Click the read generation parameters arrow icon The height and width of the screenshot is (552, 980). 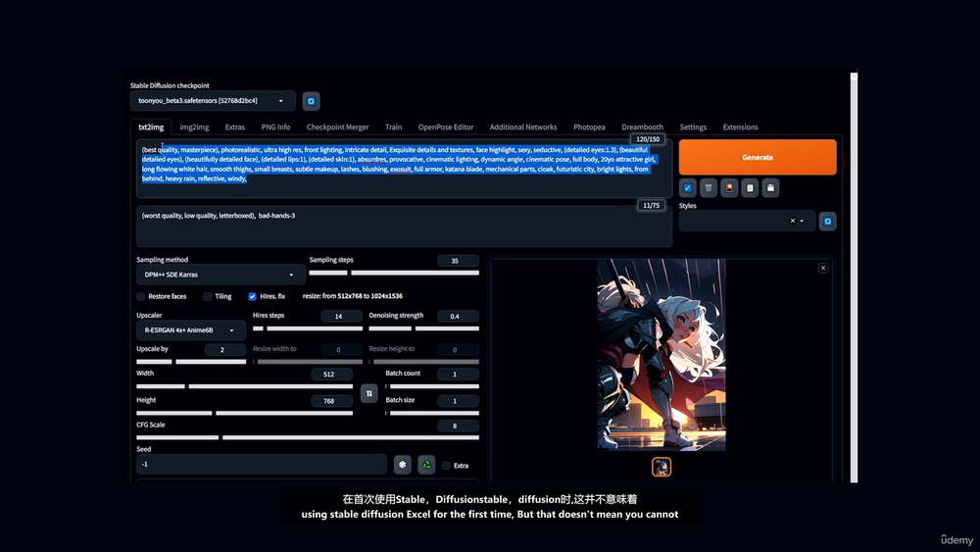688,187
